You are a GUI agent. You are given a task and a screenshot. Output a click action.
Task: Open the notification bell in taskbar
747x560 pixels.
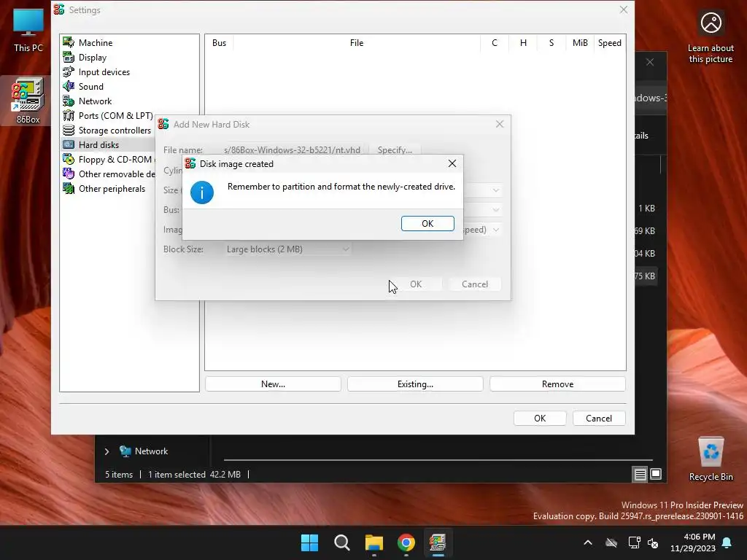727,542
